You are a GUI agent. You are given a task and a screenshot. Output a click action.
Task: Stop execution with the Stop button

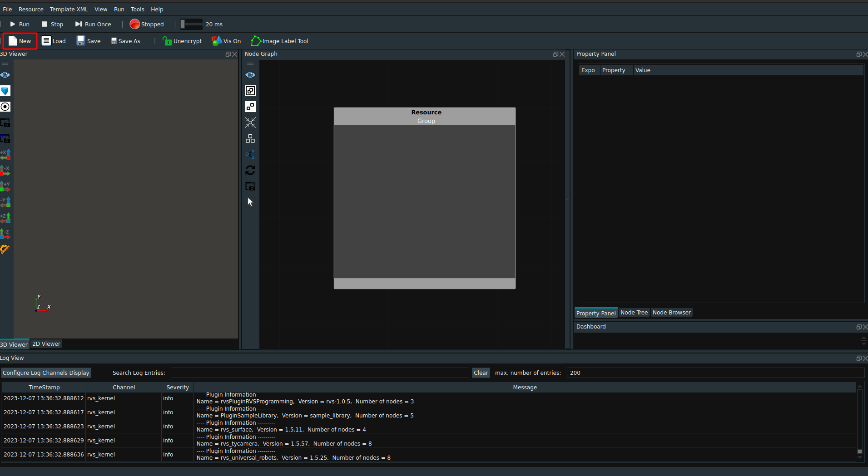(x=52, y=24)
